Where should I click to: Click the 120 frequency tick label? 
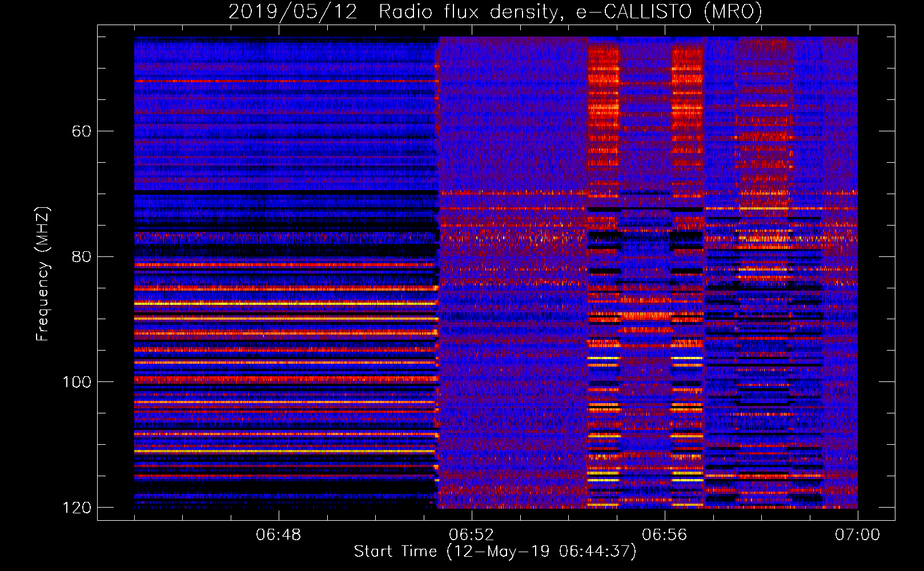pos(77,508)
